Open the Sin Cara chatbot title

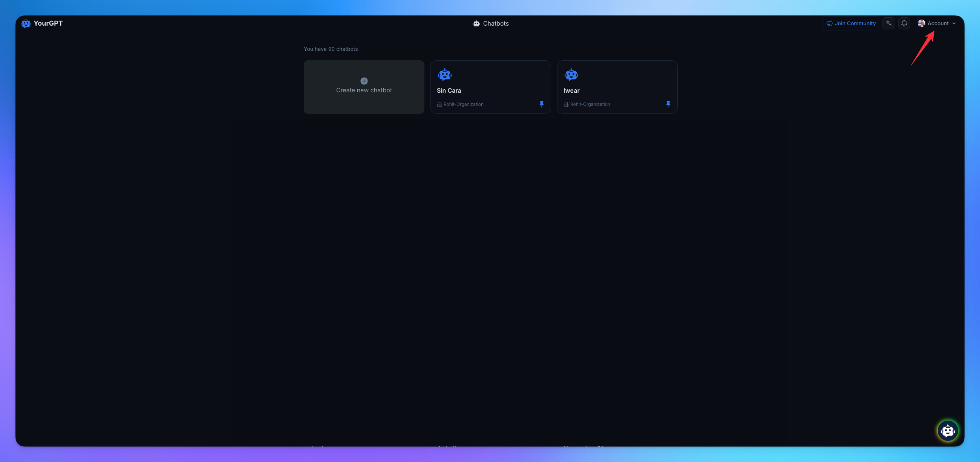tap(449, 90)
